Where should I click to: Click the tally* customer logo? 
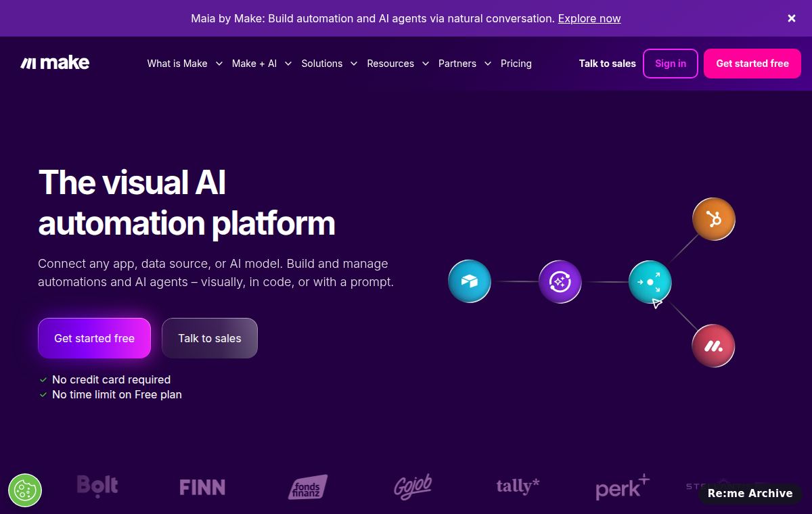tap(518, 486)
